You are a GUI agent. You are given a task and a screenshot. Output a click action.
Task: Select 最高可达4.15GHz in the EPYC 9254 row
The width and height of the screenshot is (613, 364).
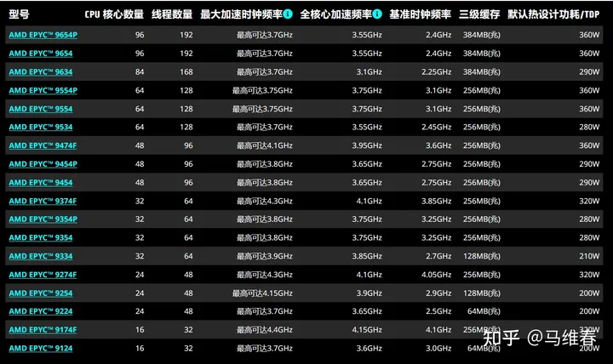(x=262, y=293)
